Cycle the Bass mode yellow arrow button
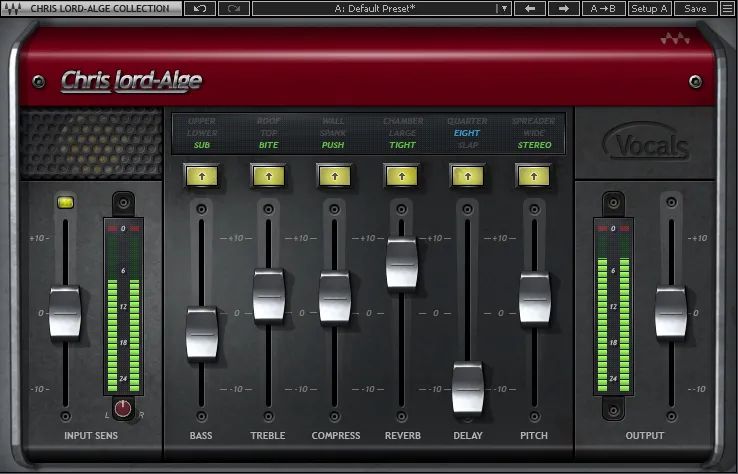The width and height of the screenshot is (738, 474). click(x=202, y=177)
